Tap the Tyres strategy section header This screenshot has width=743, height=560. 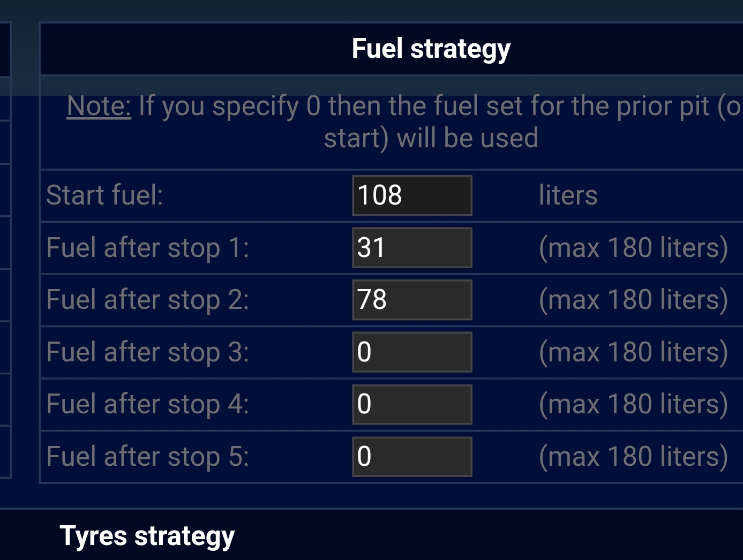147,536
